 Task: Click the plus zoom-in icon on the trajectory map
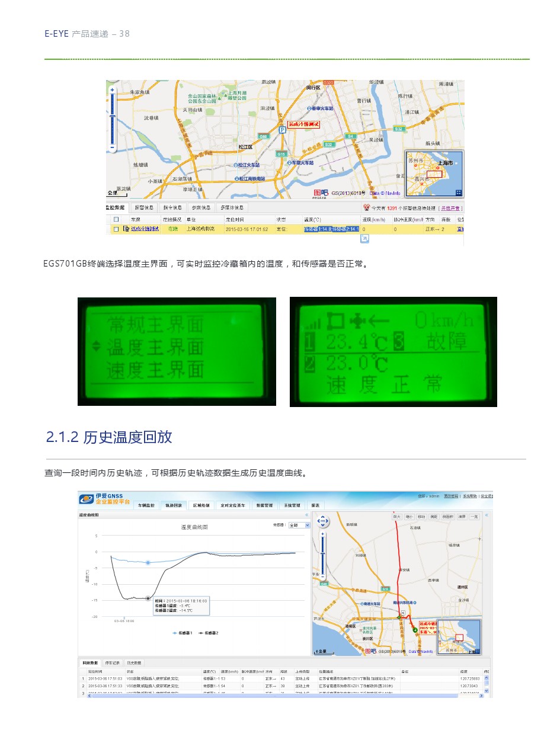point(322,535)
